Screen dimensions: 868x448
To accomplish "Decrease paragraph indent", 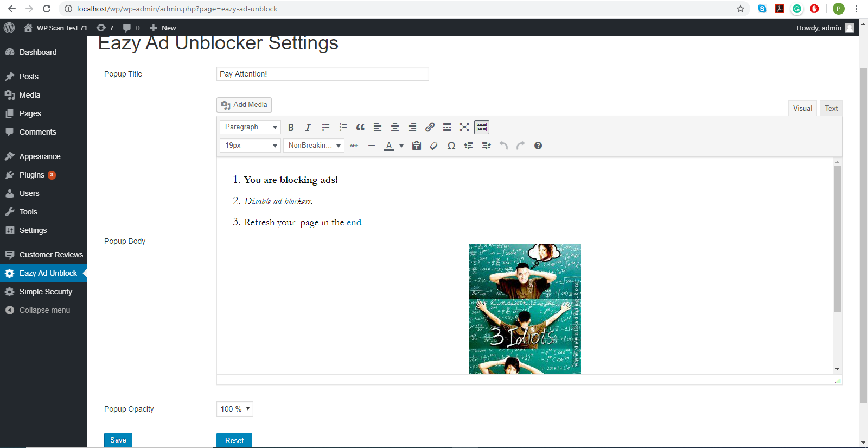I will (x=469, y=146).
